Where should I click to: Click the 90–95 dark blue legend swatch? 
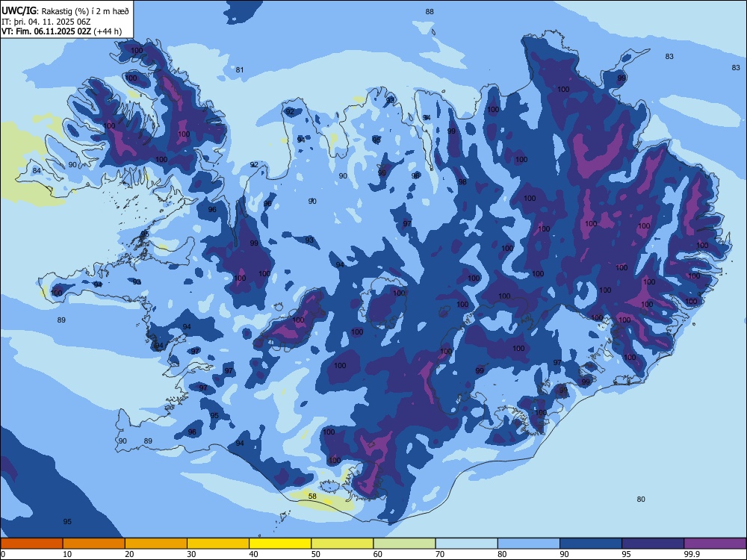click(591, 544)
